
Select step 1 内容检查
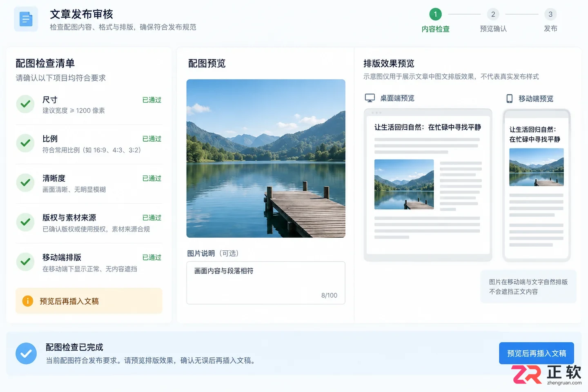435,20
